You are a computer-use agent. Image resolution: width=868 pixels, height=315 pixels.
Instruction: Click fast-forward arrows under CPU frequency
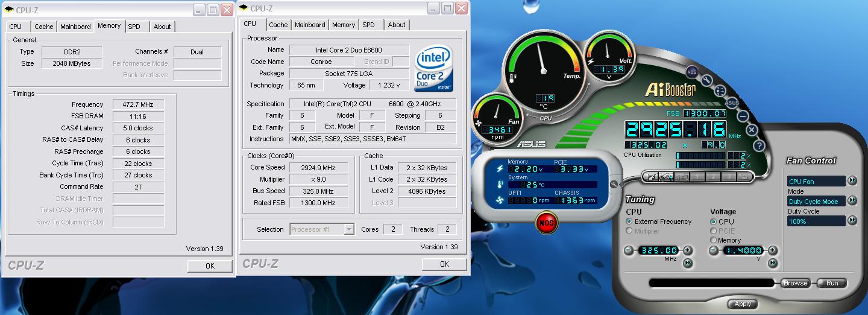tap(687, 263)
